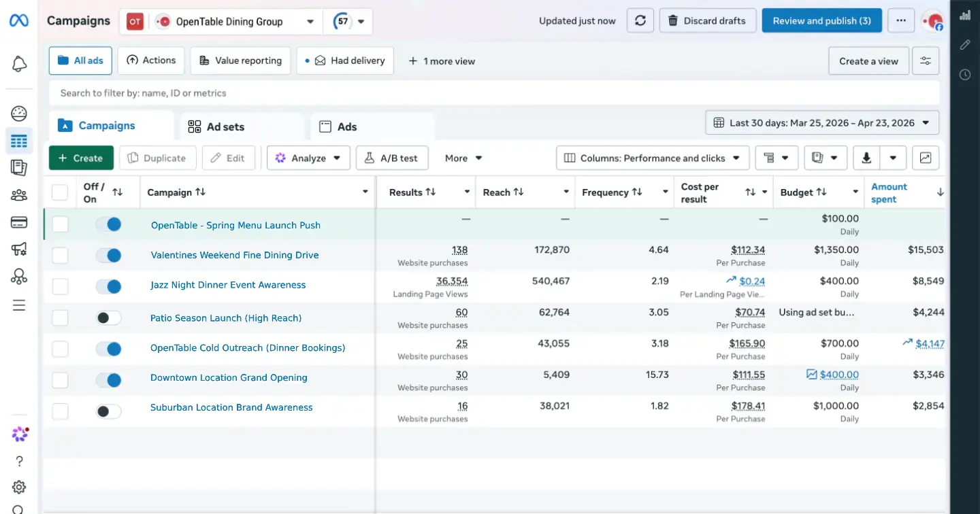Click Review and publish (3)
Viewport: 980px width, 514px height.
point(821,21)
